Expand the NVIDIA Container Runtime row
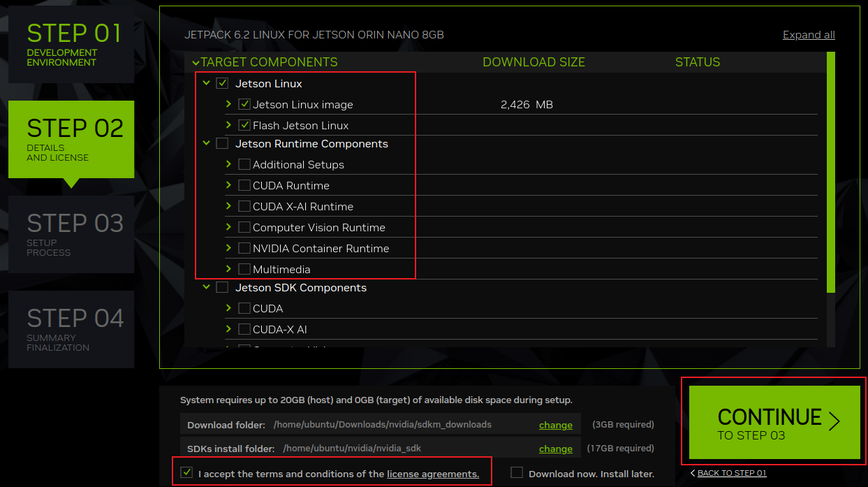Viewport: 868px width, 487px height. click(x=228, y=248)
